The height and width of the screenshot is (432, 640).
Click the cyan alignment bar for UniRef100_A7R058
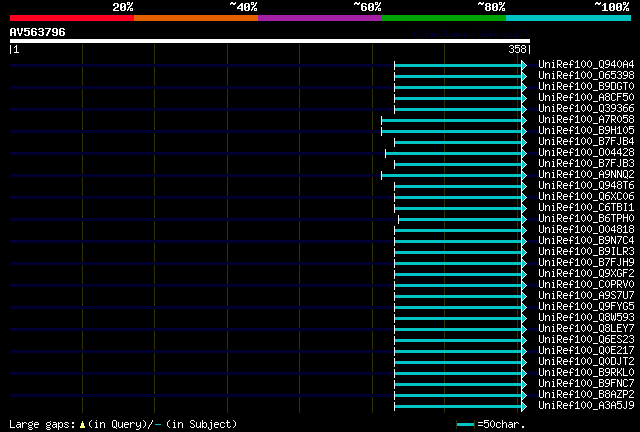click(x=451, y=120)
